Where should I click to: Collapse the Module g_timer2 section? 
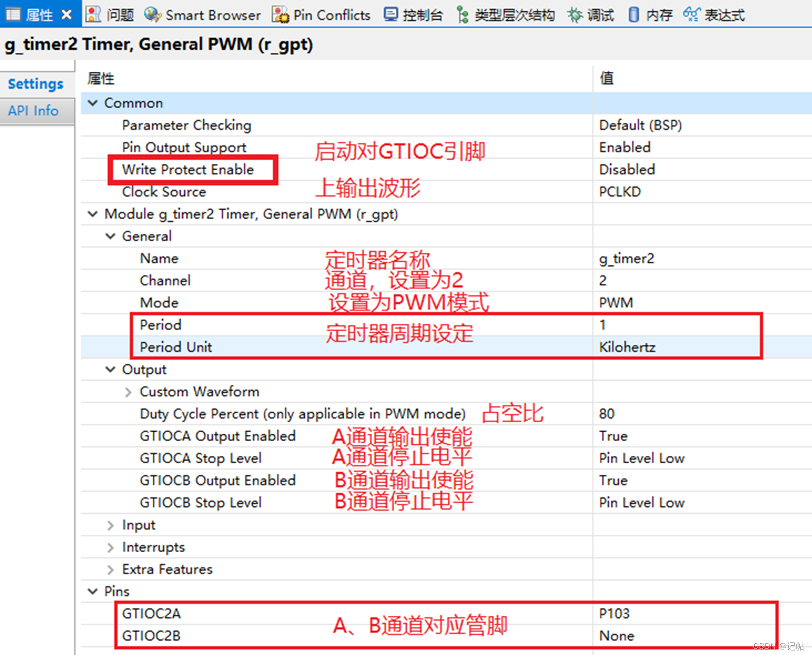[x=93, y=214]
